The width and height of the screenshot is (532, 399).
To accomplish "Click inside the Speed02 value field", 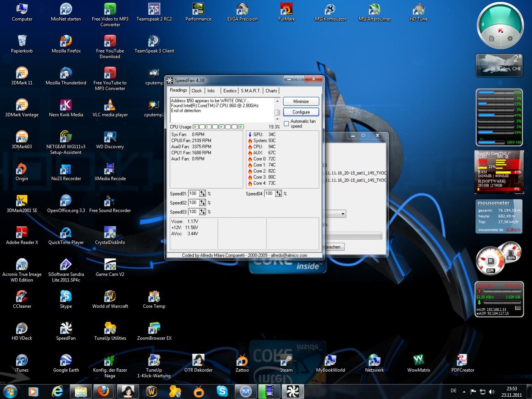I will [x=193, y=203].
